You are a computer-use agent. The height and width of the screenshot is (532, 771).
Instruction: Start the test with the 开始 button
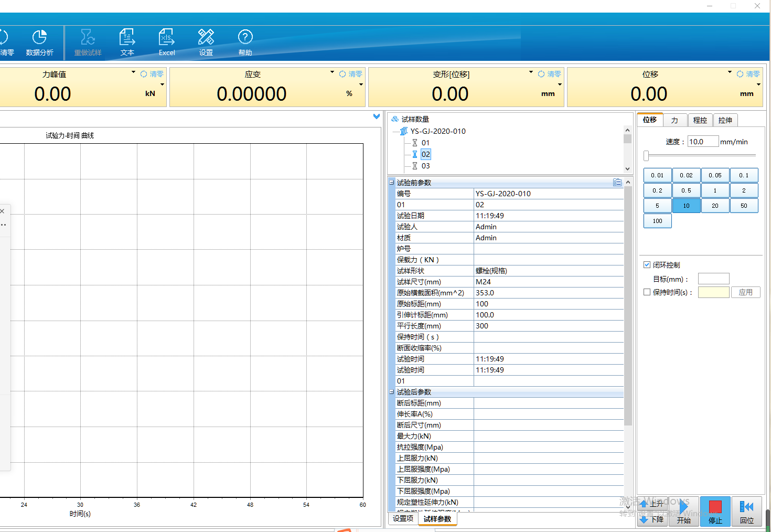[683, 512]
